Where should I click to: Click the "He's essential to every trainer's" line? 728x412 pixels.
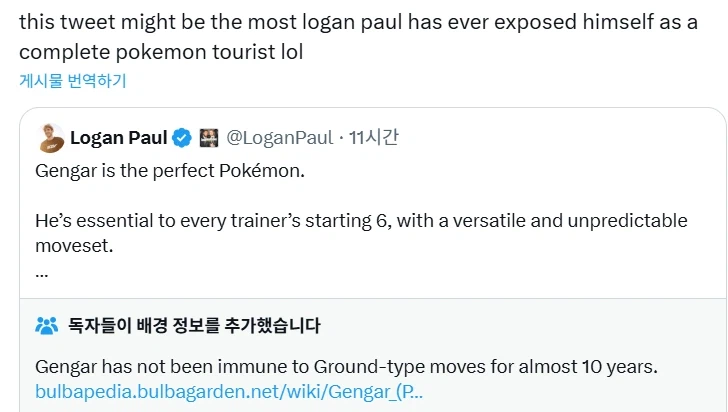(x=200, y=220)
